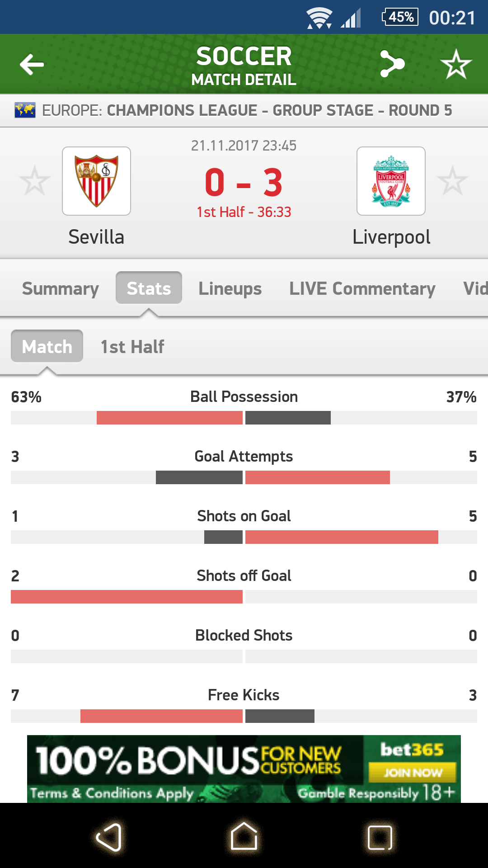488x868 pixels.
Task: Open the share icon in header
Action: [392, 64]
